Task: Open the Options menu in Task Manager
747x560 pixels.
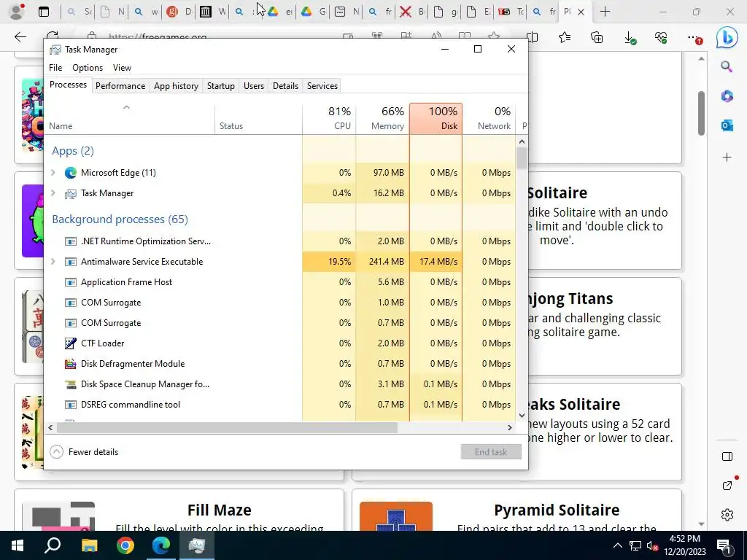Action: (88, 68)
